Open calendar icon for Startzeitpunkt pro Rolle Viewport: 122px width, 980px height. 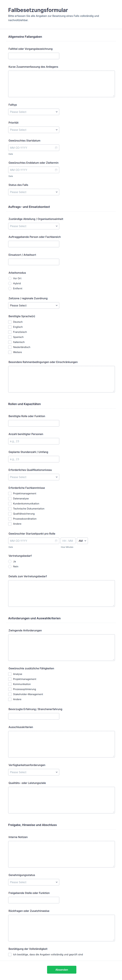56,541
